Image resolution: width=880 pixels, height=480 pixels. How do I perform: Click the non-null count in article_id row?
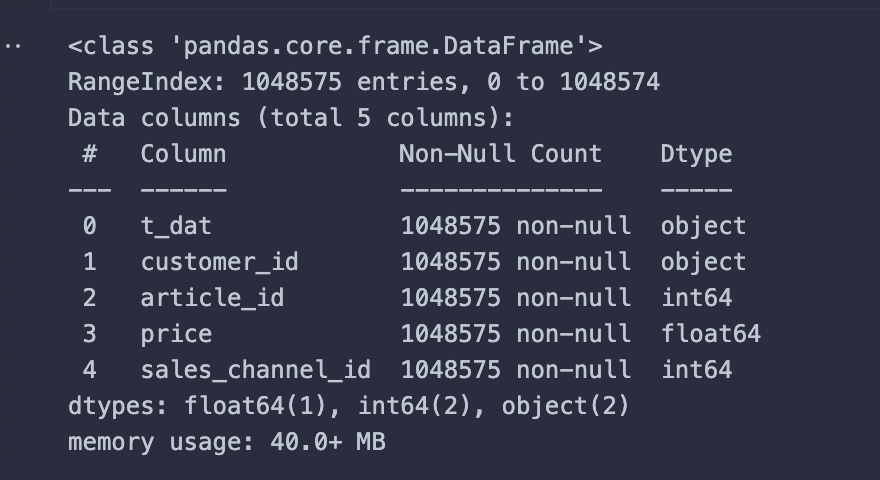(515, 298)
